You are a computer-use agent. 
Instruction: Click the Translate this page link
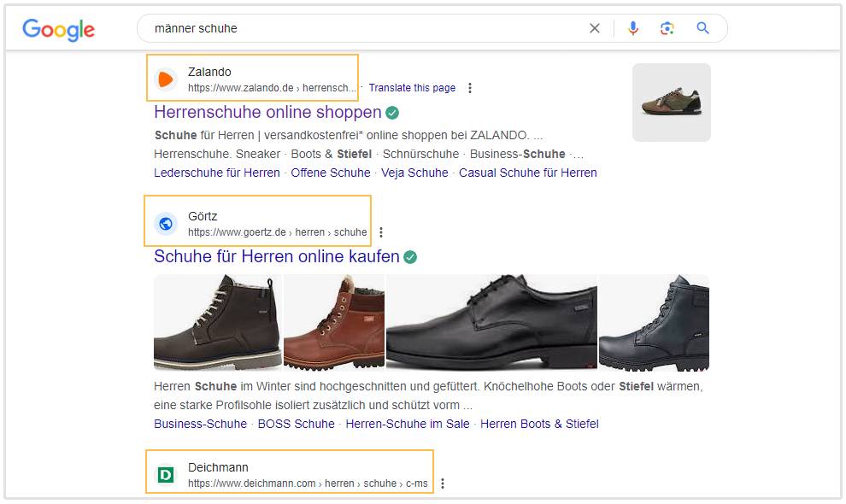tap(413, 87)
